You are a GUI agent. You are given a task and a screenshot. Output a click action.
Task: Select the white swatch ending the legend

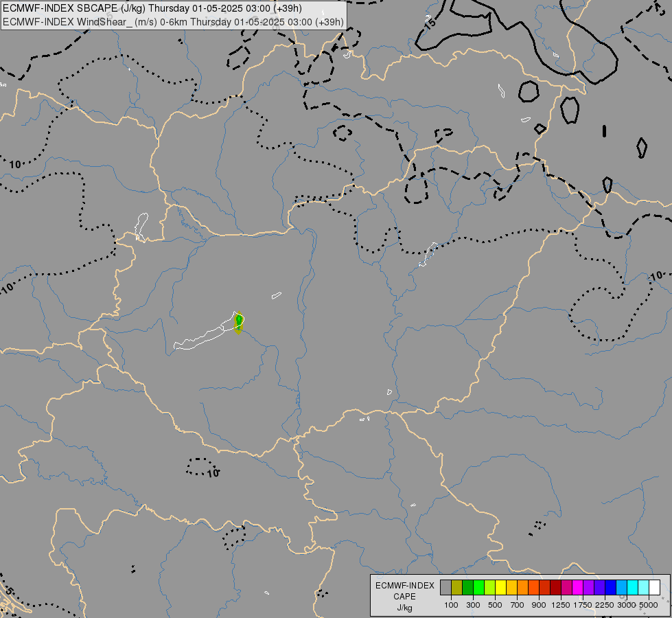click(x=654, y=588)
